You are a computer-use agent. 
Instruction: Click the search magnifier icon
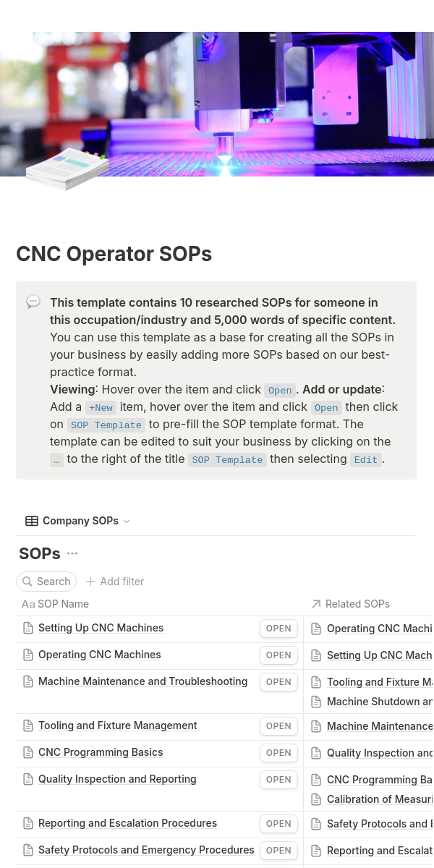point(27,582)
